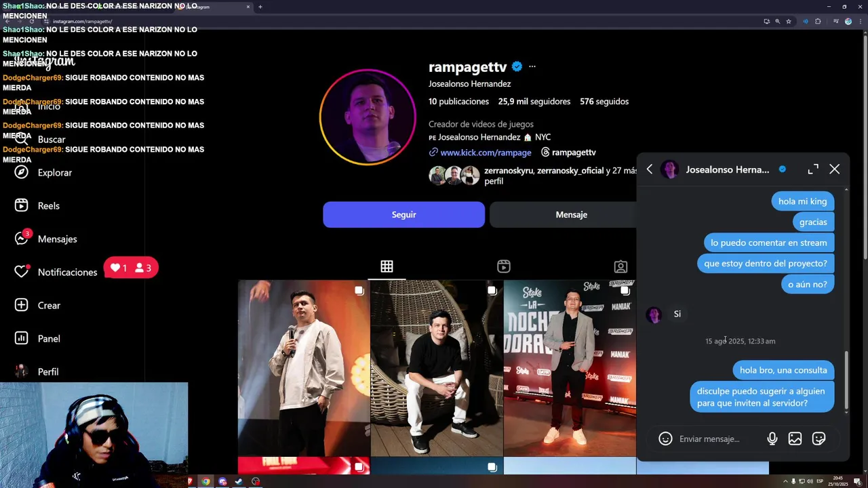Click the 'hola mi king' message bubble

tap(802, 201)
